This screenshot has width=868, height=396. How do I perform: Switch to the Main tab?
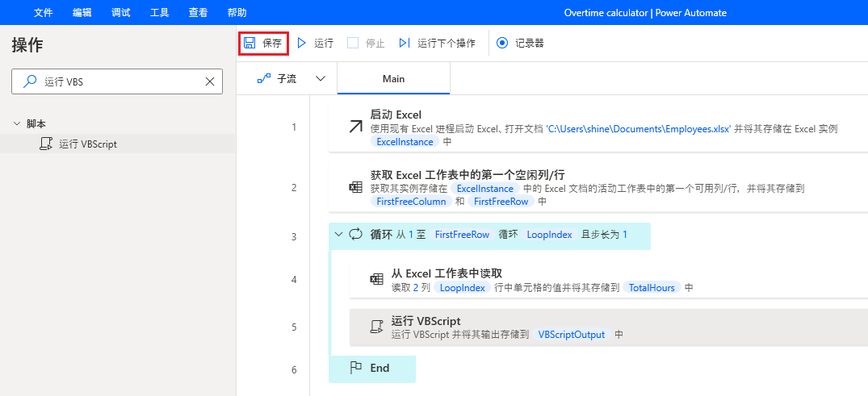[393, 79]
